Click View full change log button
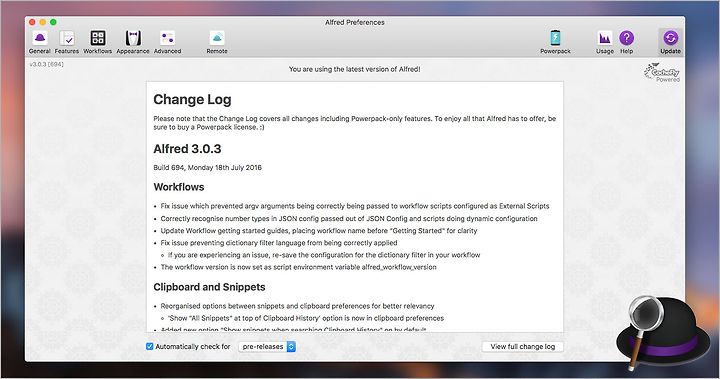Image resolution: width=720 pixels, height=379 pixels. click(523, 346)
